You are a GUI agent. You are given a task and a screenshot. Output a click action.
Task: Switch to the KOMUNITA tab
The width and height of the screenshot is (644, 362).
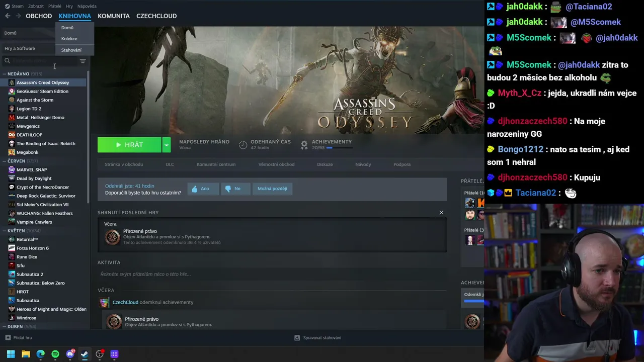[114, 16]
